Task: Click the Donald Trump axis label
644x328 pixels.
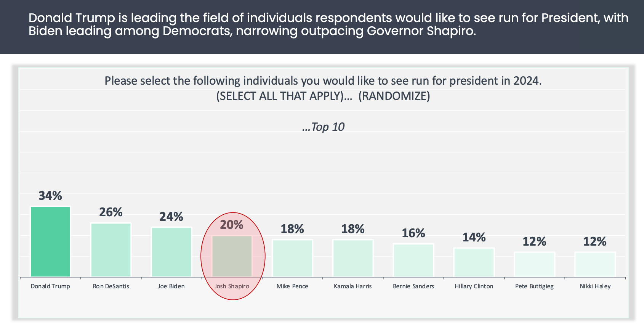Action: (50, 286)
